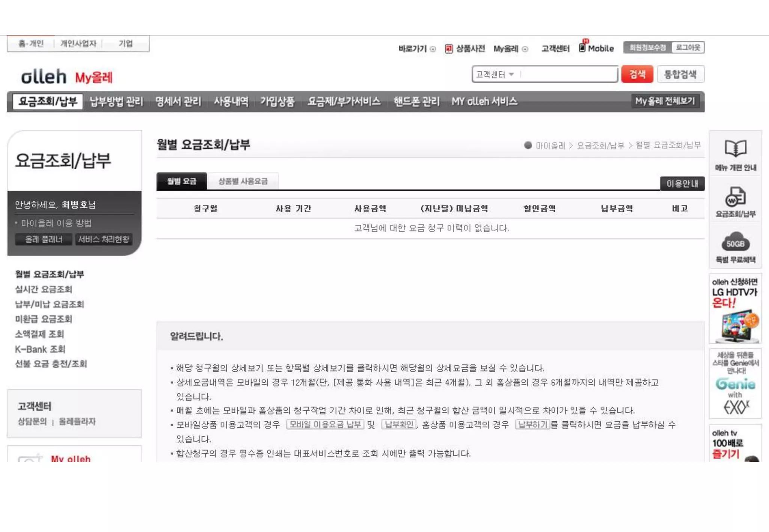Click the Mobile phone icon

coord(582,47)
